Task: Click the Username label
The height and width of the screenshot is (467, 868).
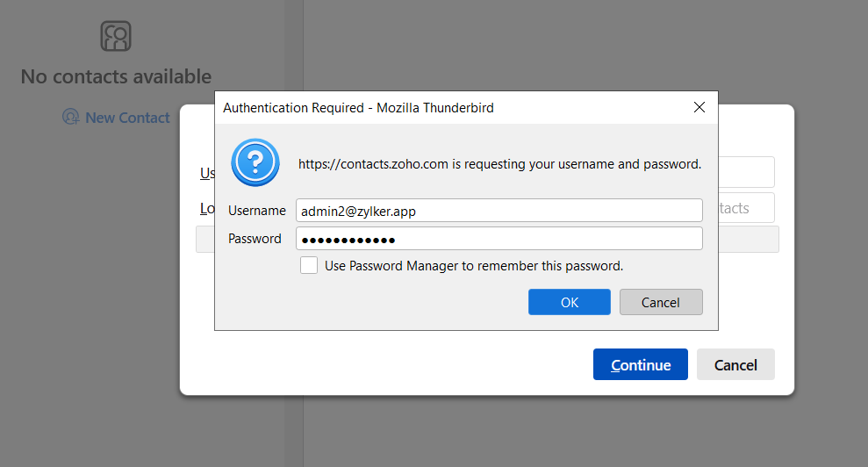Action: pos(257,211)
